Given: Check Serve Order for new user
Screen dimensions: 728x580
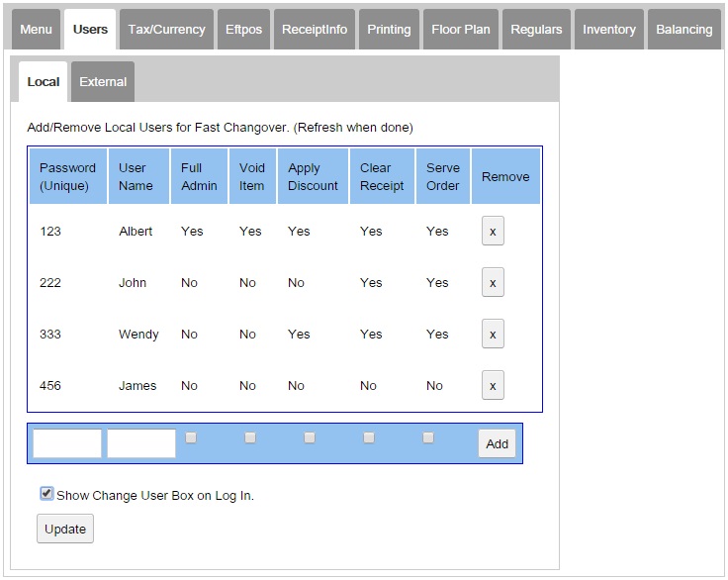Looking at the screenshot, I should pos(428,437).
